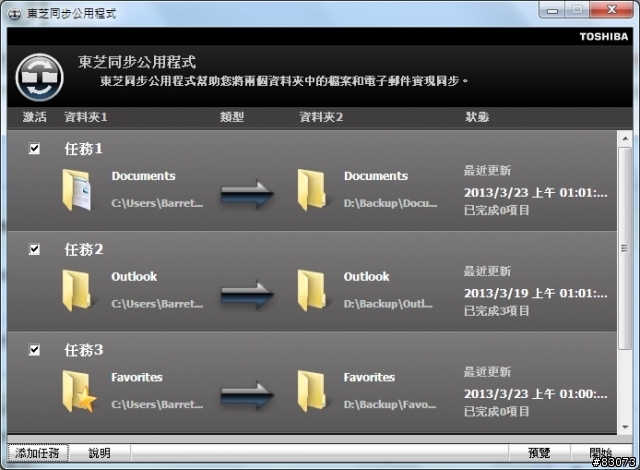Image resolution: width=640 pixels, height=470 pixels.
Task: Click the destination Outlook folder name
Action: click(x=367, y=277)
